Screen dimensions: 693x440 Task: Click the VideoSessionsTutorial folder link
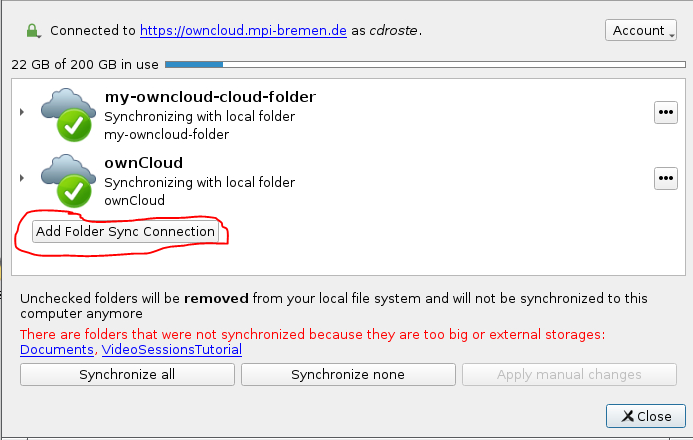click(x=171, y=349)
